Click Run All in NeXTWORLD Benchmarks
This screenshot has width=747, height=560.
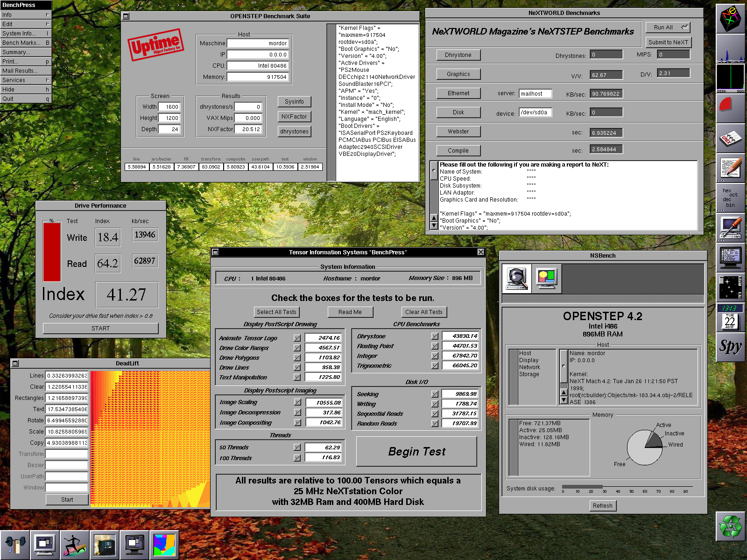[668, 28]
